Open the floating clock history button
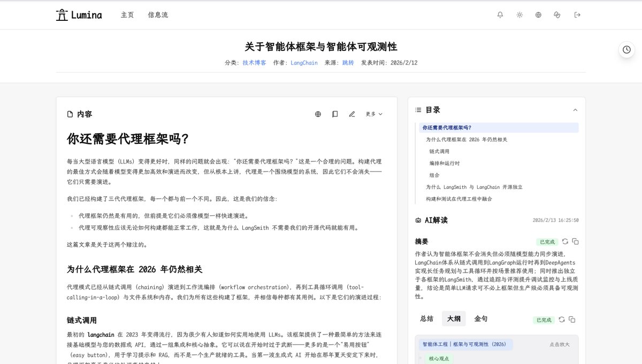642x364 pixels. [627, 49]
